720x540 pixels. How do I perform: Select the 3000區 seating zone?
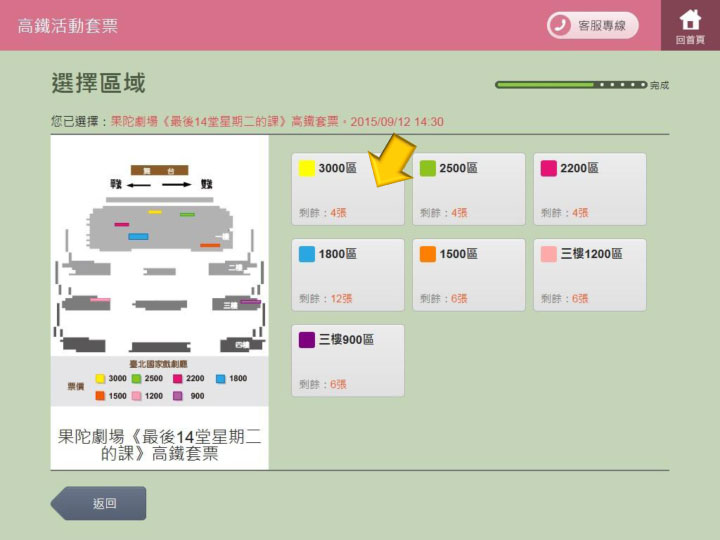(348, 189)
